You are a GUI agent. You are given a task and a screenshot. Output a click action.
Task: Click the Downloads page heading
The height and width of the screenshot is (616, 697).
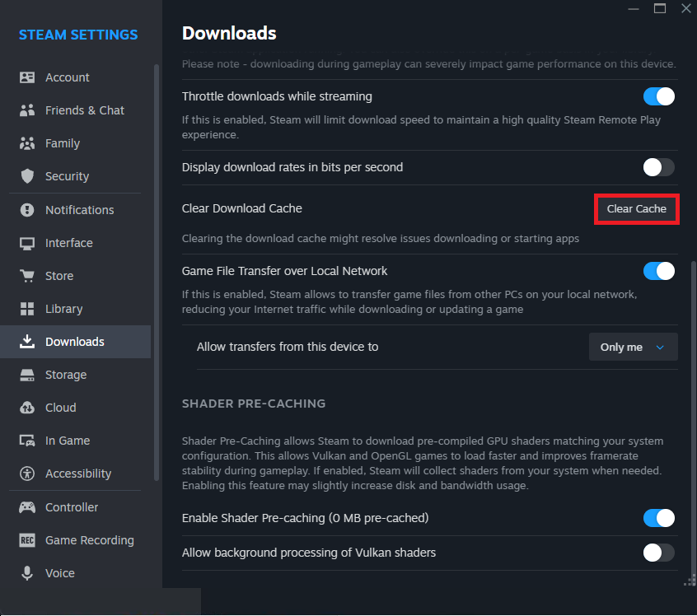pyautogui.click(x=229, y=33)
